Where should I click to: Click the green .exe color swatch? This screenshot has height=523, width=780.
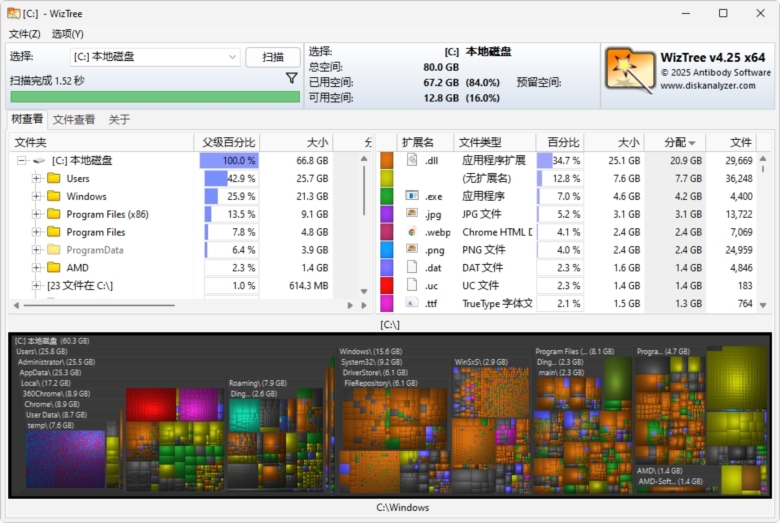pyautogui.click(x=387, y=196)
